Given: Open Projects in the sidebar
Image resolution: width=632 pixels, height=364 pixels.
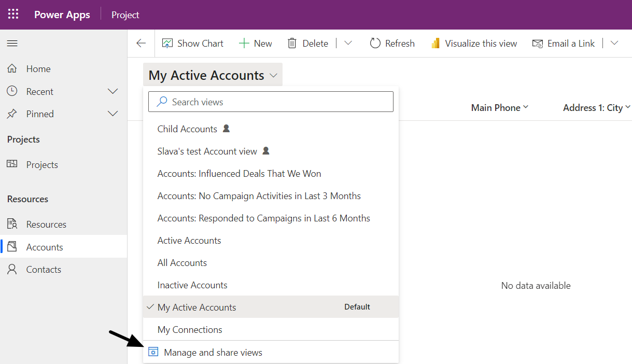Looking at the screenshot, I should pos(63,165).
